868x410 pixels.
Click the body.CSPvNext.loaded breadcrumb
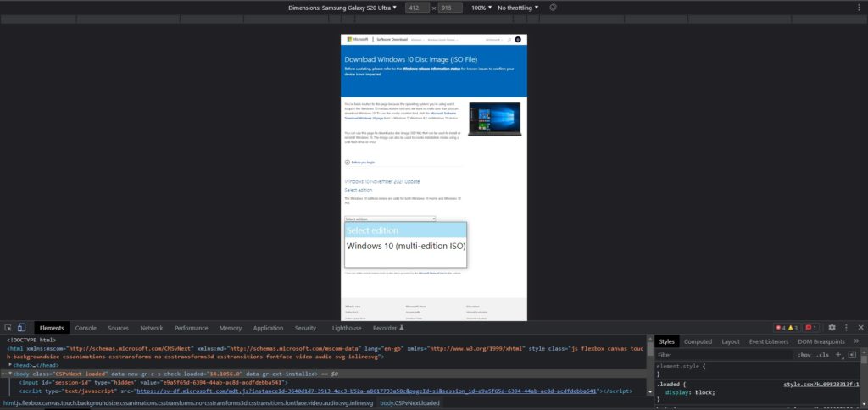(409, 403)
